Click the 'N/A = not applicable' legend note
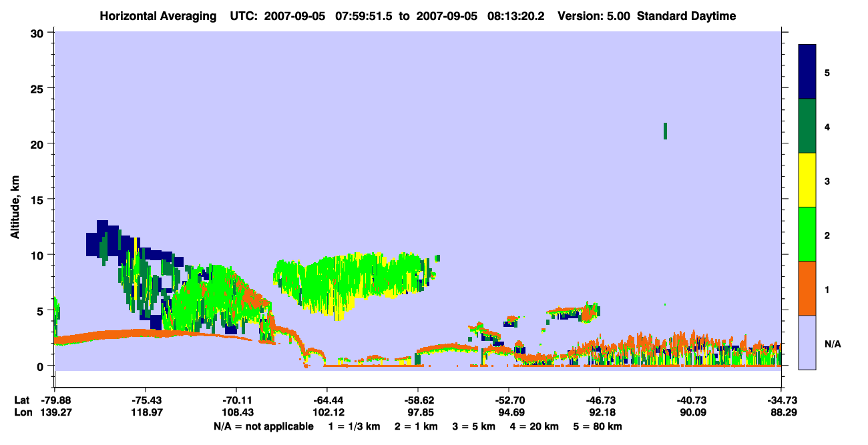This screenshot has width=868, height=445. [x=263, y=426]
